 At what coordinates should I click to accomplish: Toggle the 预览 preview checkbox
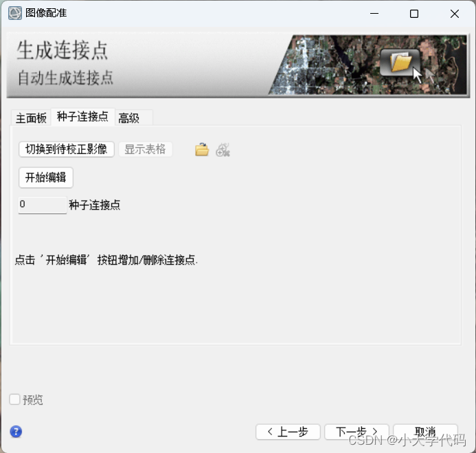[x=14, y=399]
